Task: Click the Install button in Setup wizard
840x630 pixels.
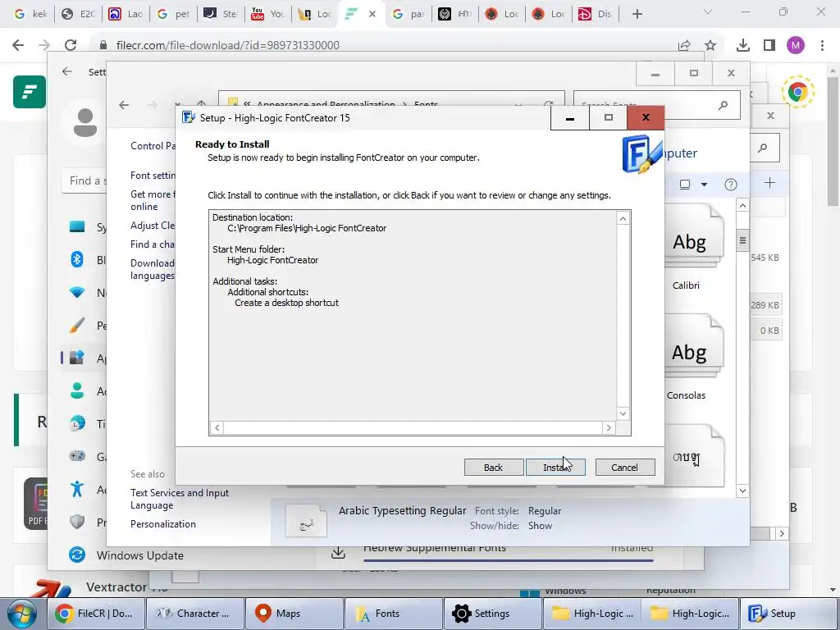Action: click(555, 467)
